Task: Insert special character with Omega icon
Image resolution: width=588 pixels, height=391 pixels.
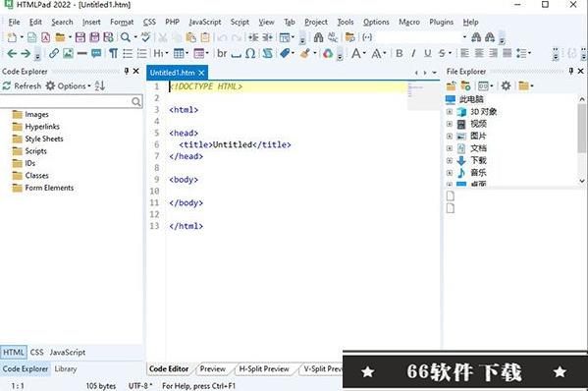Action: coord(250,53)
